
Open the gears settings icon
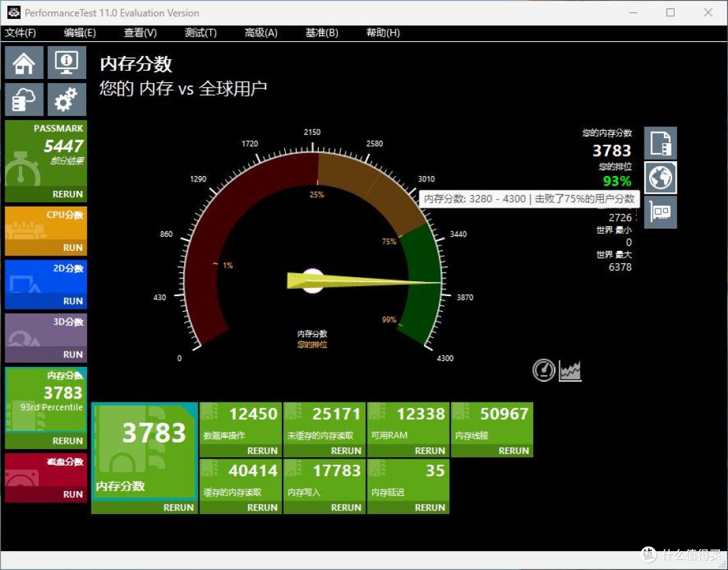[67, 99]
